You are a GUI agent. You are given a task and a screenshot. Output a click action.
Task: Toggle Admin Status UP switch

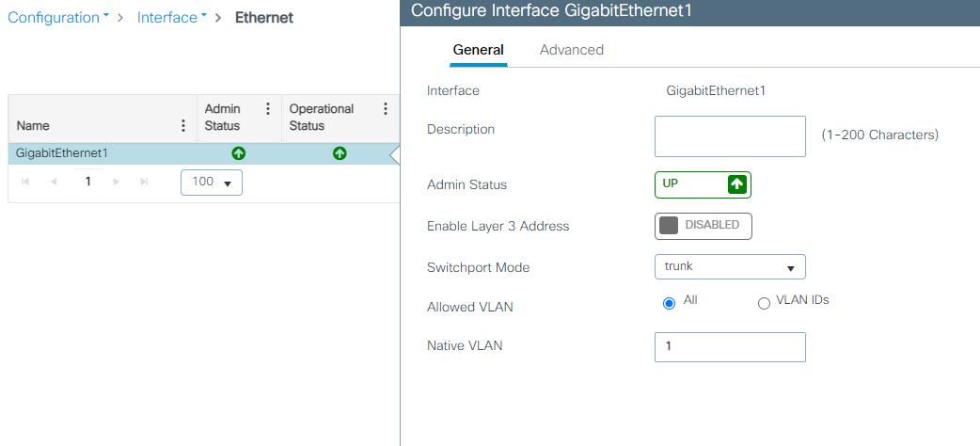pos(703,185)
